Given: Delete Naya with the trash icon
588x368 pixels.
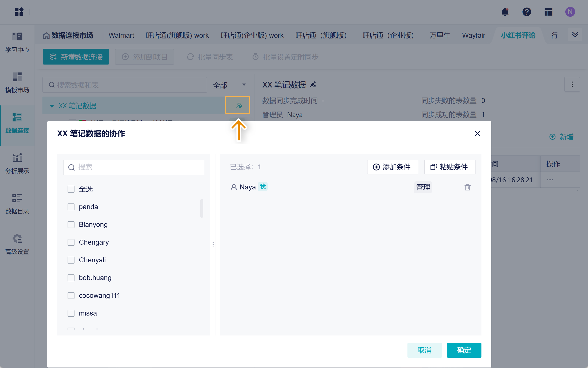Looking at the screenshot, I should click(x=467, y=187).
